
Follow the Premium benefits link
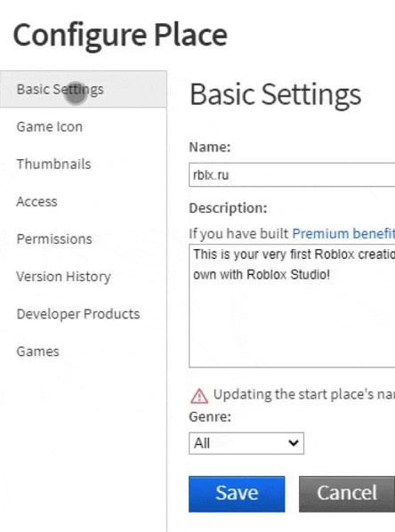pyautogui.click(x=343, y=233)
